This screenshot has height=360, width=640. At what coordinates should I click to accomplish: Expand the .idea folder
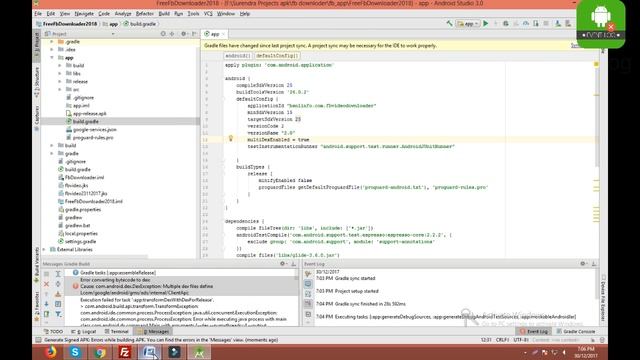(52, 49)
